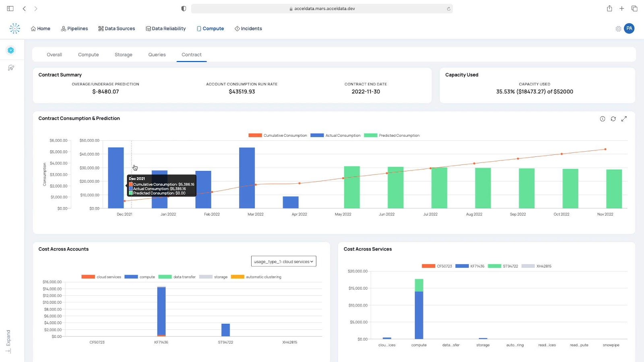Open the settings gear in the top bar
The height and width of the screenshot is (362, 644).
(618, 29)
